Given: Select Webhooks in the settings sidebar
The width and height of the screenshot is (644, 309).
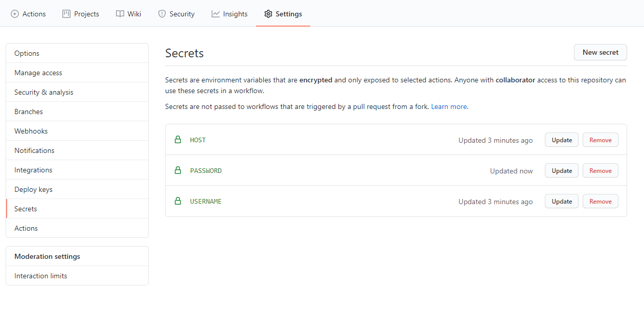Looking at the screenshot, I should point(31,131).
